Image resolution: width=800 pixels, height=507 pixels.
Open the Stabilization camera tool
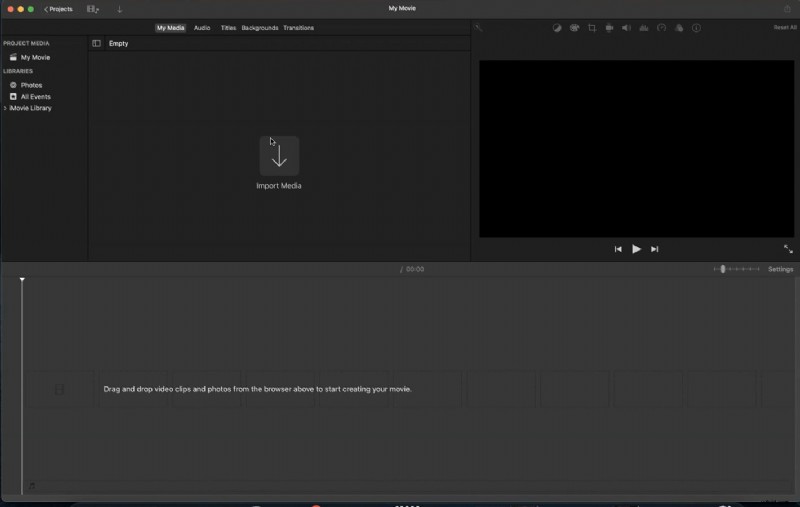[x=609, y=28]
